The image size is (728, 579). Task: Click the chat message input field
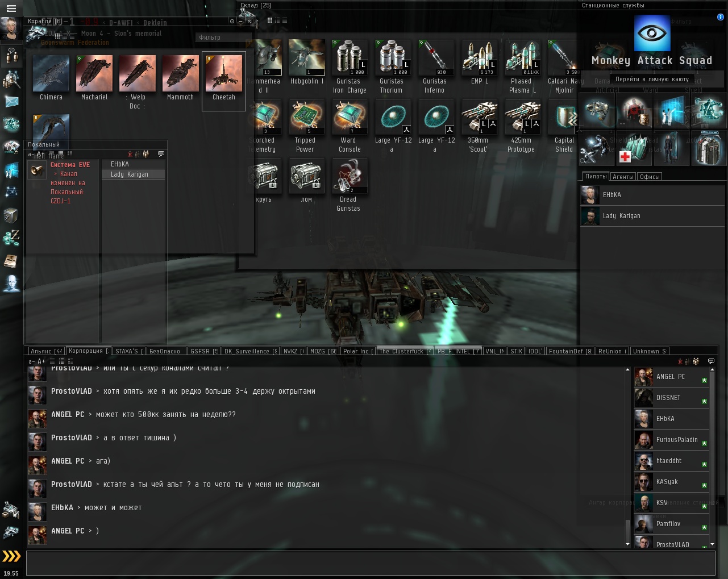[x=371, y=563]
